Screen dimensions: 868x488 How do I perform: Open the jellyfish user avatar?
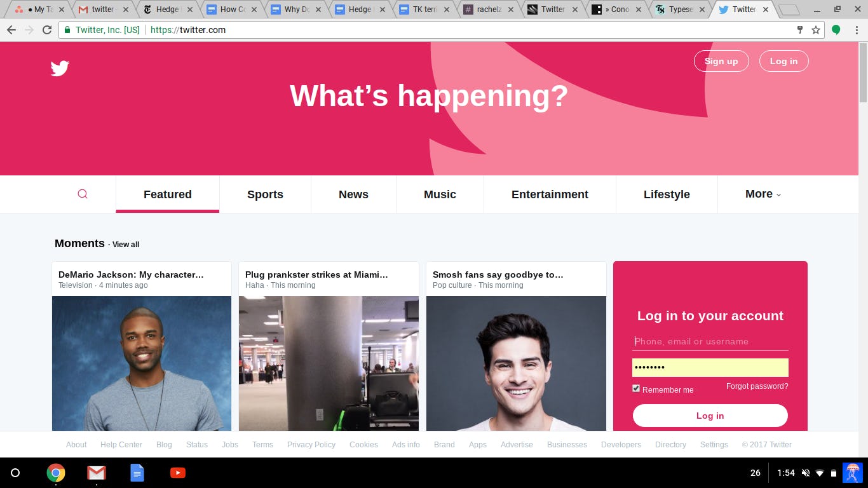pyautogui.click(x=853, y=473)
